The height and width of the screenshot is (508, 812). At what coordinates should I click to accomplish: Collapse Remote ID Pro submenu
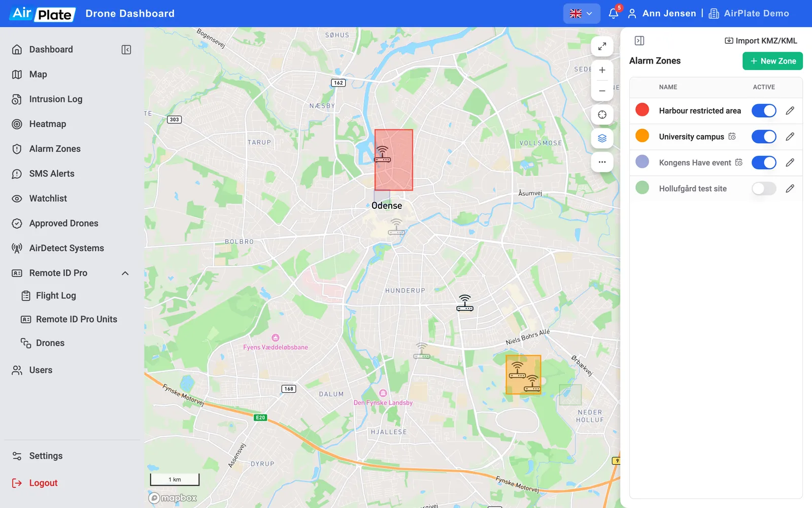[125, 273]
